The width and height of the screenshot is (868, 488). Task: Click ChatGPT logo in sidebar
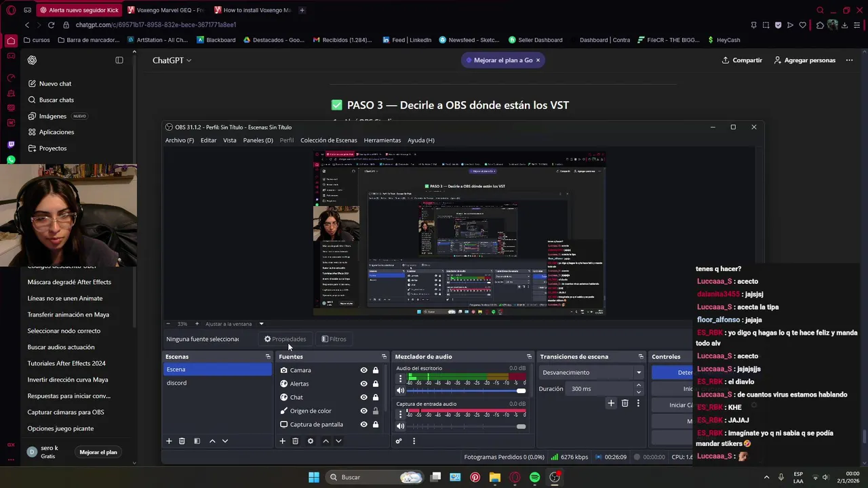[32, 60]
